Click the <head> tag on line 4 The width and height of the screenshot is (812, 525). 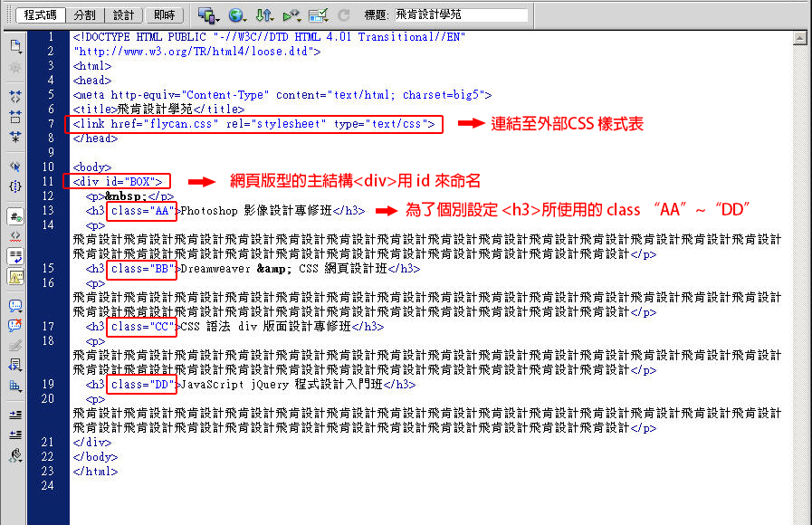(x=92, y=81)
